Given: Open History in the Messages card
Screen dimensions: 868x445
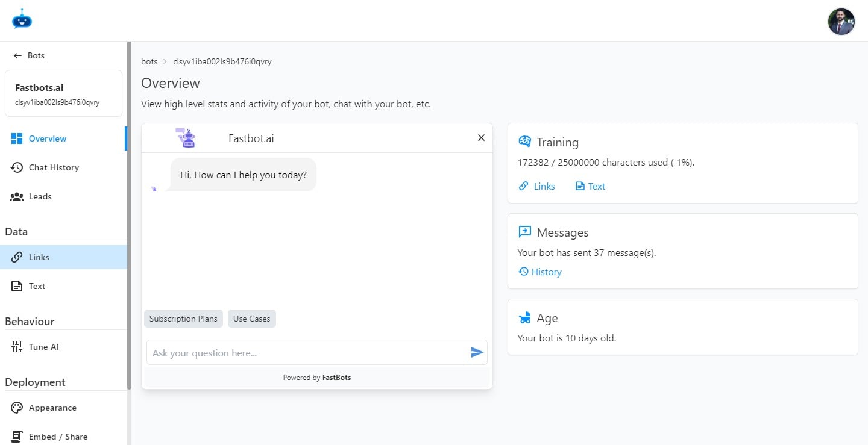Looking at the screenshot, I should pos(540,272).
